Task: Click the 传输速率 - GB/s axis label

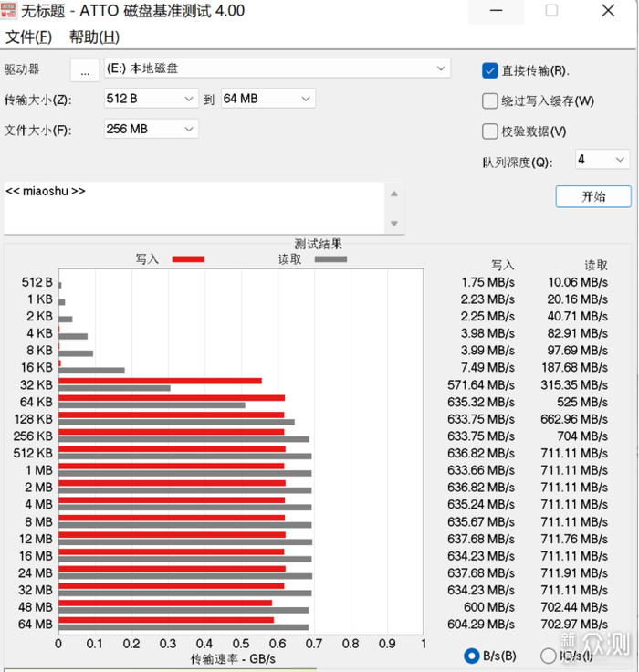Action: 233,658
